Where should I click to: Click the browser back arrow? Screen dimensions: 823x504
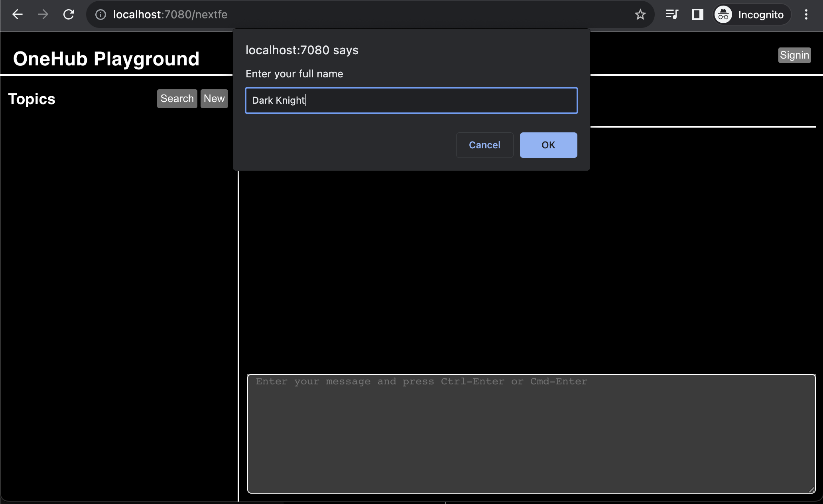coord(18,15)
